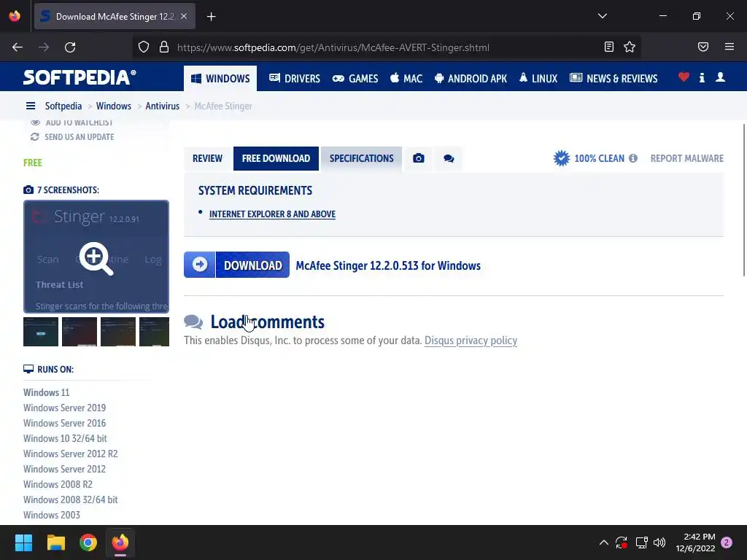
Task: Switch to the REVIEW tab
Action: click(207, 158)
